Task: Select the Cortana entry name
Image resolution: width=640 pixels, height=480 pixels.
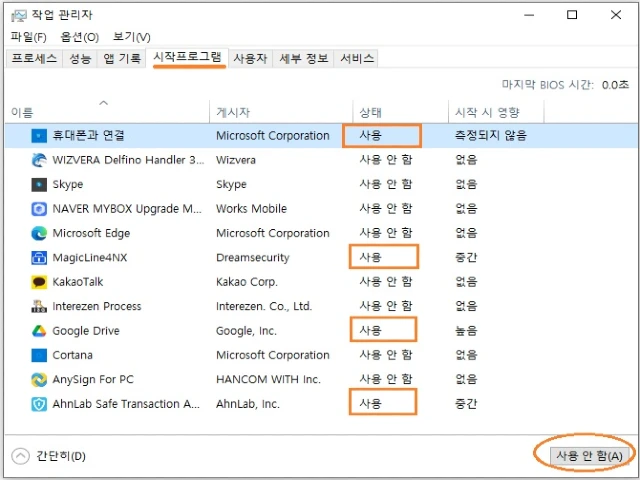Action: coord(72,355)
